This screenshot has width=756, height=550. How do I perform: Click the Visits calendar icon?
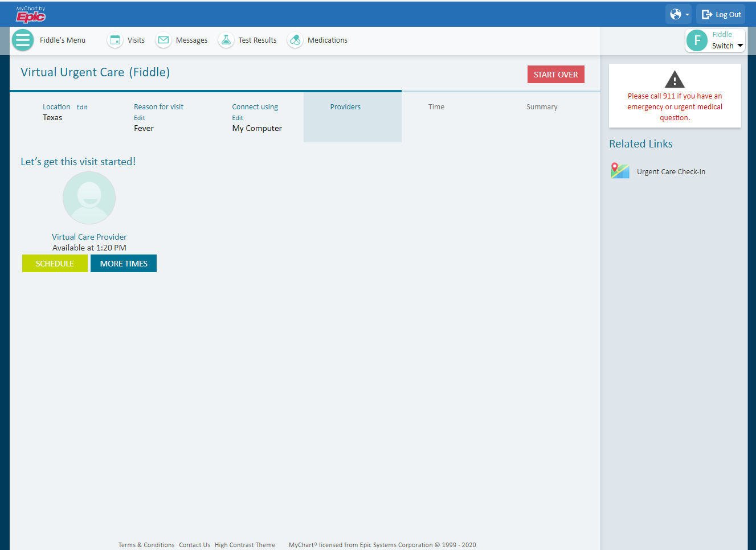(x=115, y=40)
